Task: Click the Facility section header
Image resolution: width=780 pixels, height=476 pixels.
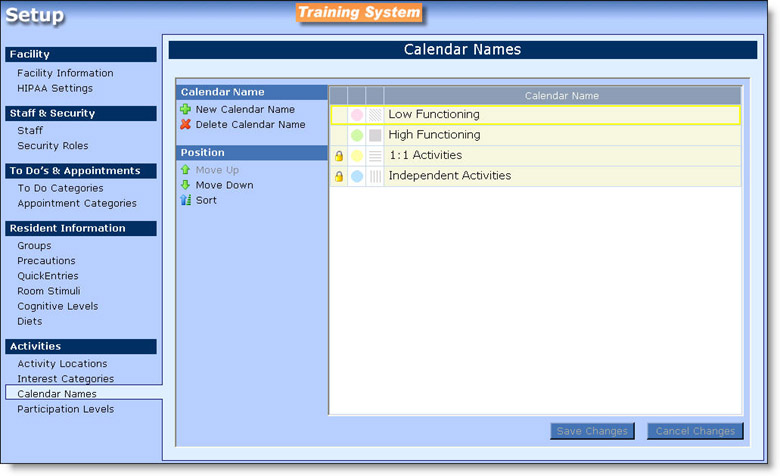Action: (81, 54)
